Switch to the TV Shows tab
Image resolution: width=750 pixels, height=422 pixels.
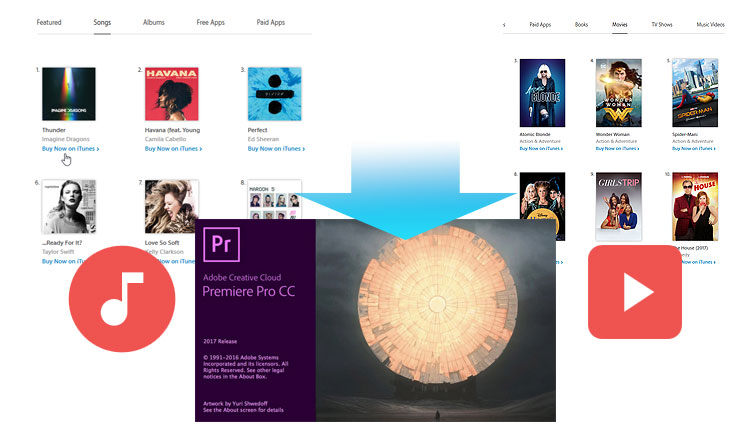(x=662, y=23)
